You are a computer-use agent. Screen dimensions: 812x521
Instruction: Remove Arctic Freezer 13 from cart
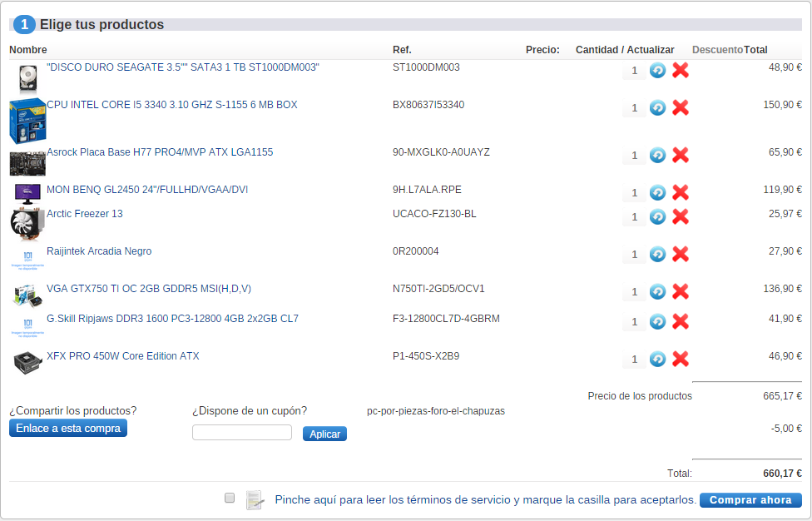[x=681, y=216]
